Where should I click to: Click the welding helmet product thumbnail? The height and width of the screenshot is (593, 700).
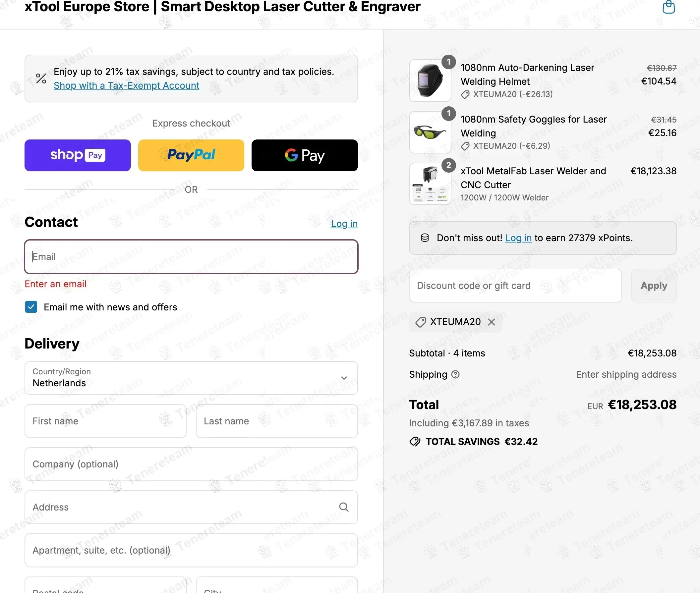[430, 81]
